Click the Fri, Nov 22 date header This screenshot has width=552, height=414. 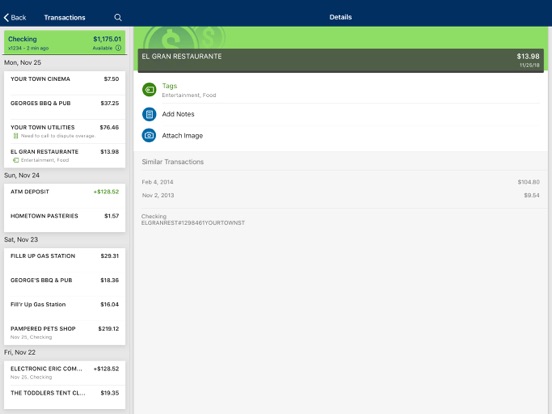20,352
